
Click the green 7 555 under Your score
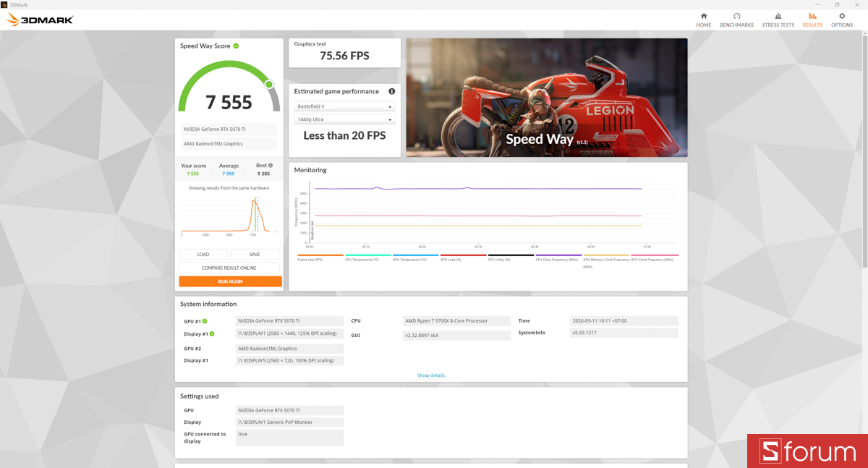tap(192, 174)
